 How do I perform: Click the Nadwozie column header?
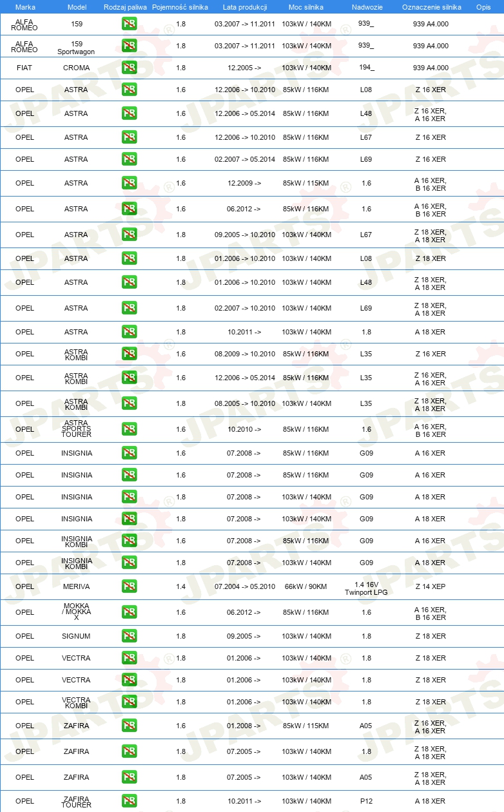367,7
